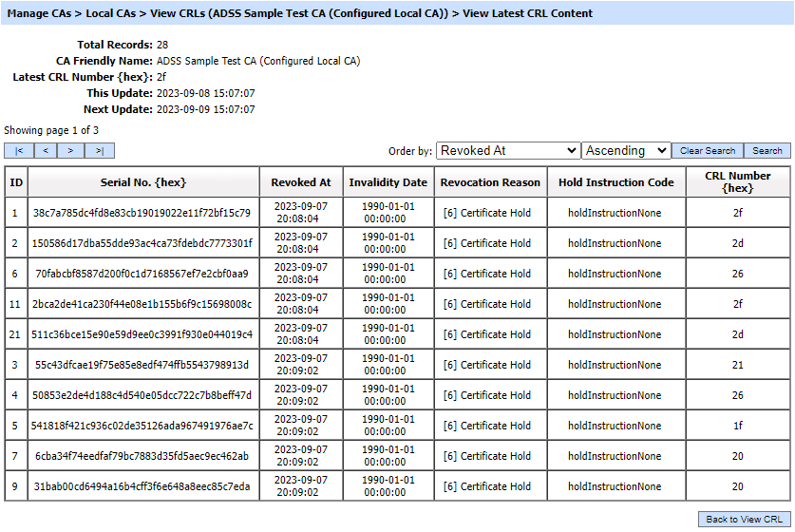Open the Ascending sort direction dropdown
This screenshot has width=795, height=532.
click(627, 151)
